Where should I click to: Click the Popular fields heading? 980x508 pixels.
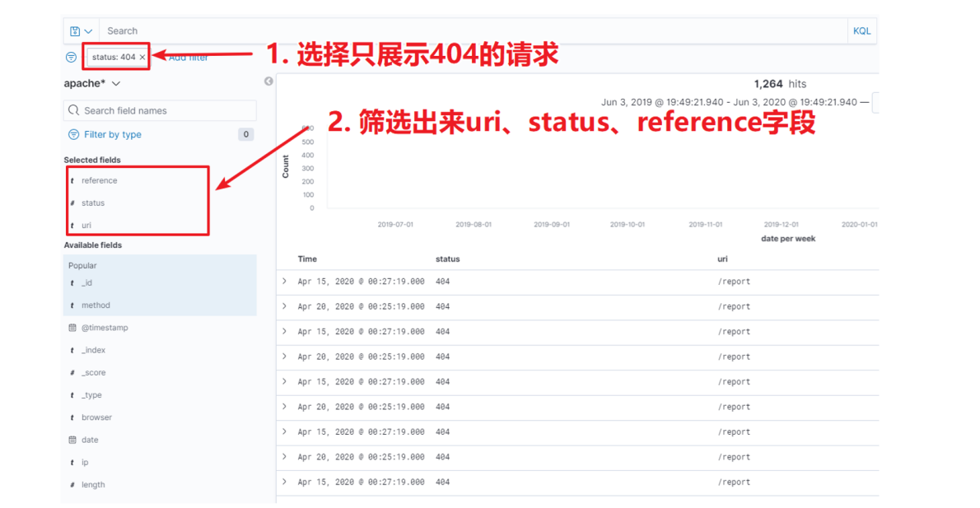pyautogui.click(x=82, y=266)
